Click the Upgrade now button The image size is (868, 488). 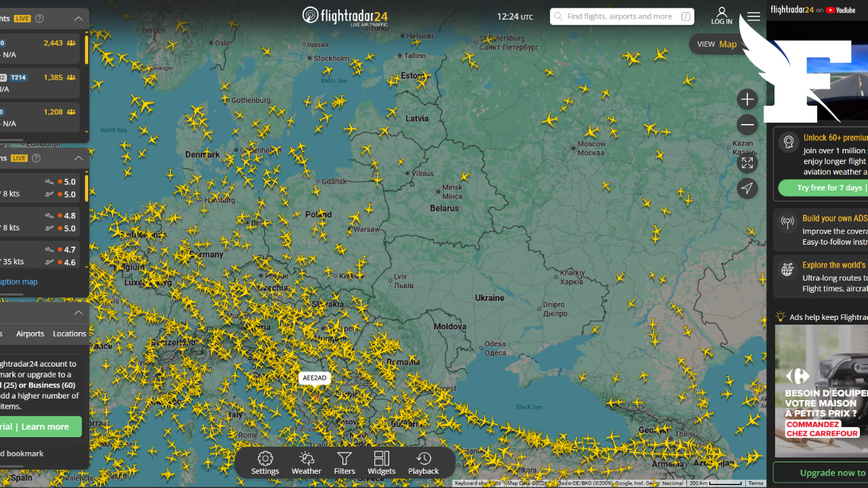[x=821, y=473]
